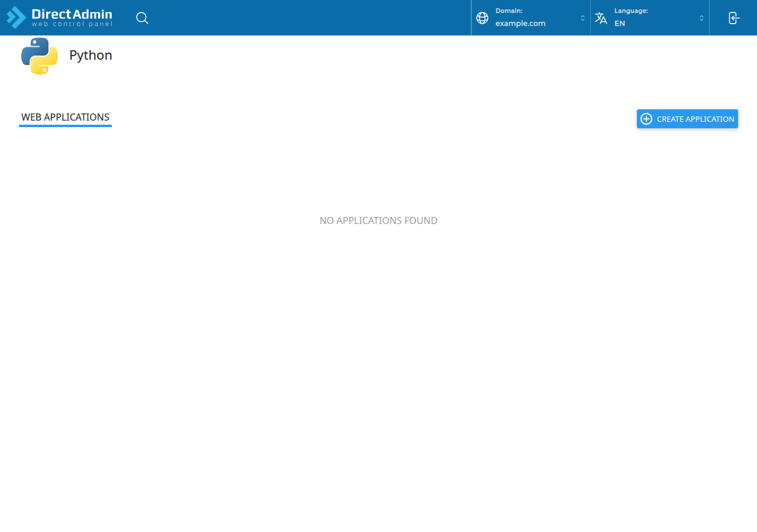Click the language translate icon
The height and width of the screenshot is (532, 757).
[x=601, y=18]
